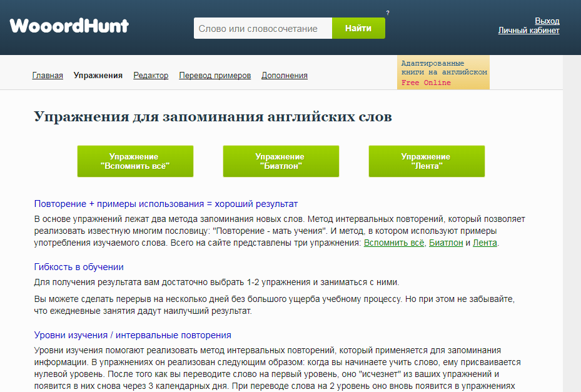
Task: Start the 'Биатлон' exercise
Action: click(x=281, y=161)
